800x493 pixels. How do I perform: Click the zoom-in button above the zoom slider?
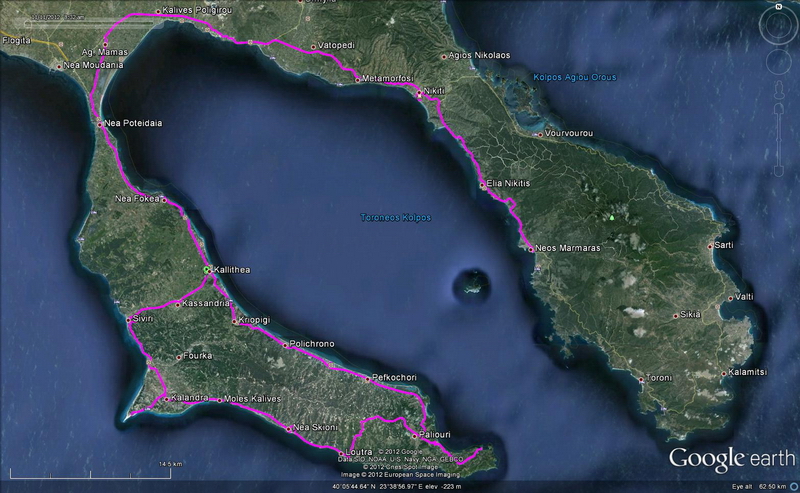coord(779,109)
